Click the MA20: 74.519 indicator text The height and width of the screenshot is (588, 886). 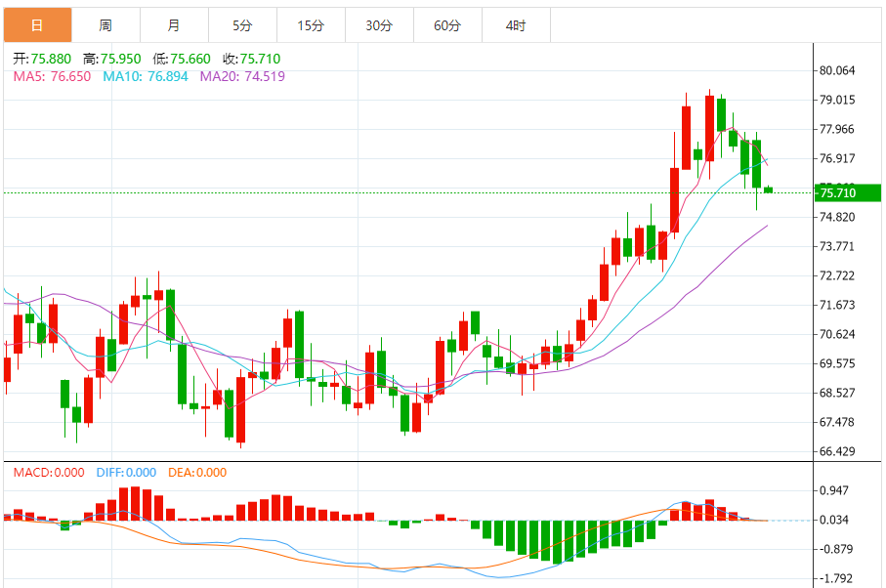(242, 76)
